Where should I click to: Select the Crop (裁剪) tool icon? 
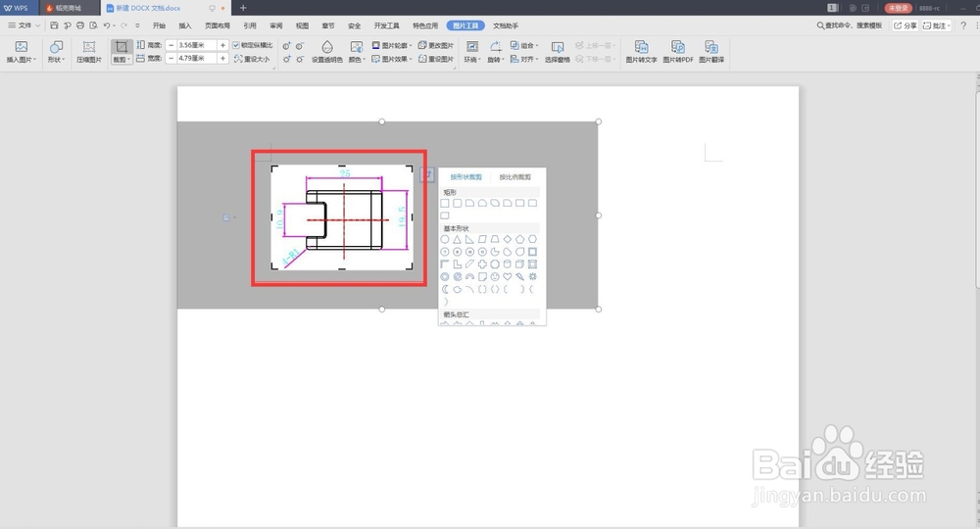point(122,47)
